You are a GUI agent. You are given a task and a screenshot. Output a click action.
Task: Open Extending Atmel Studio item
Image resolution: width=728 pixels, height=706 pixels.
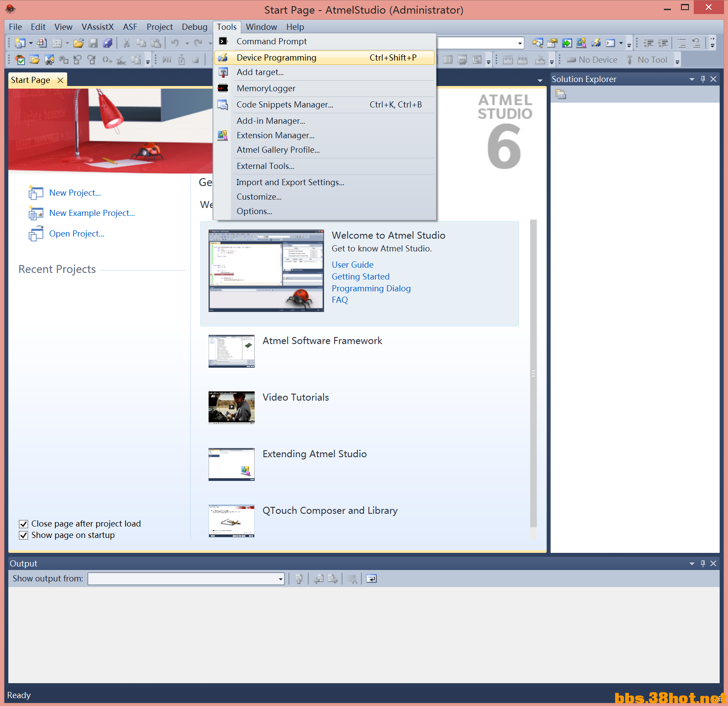(314, 454)
